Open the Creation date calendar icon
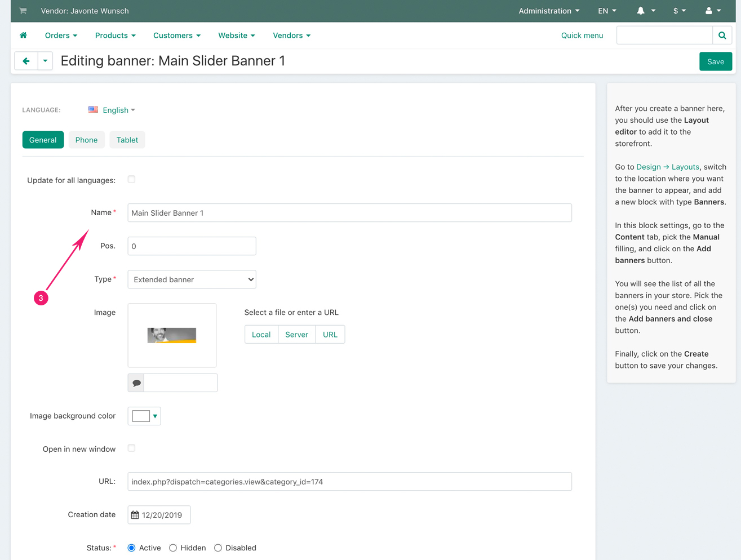The height and width of the screenshot is (560, 741). tap(135, 515)
